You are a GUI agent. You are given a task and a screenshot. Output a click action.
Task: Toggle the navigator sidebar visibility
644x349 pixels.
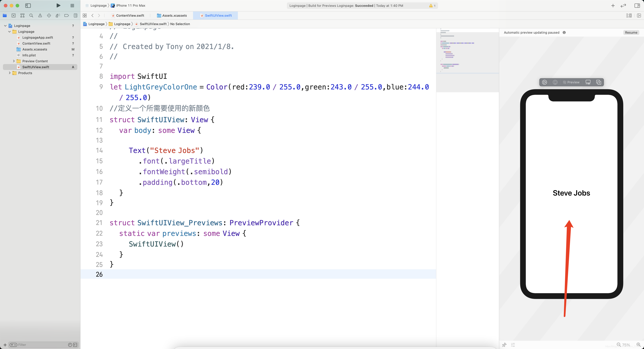[x=28, y=5]
